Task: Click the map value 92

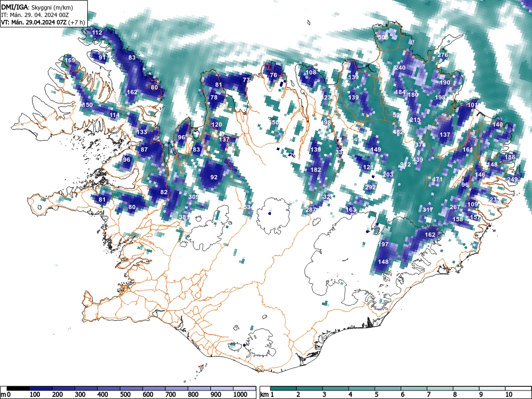Action: (214, 177)
